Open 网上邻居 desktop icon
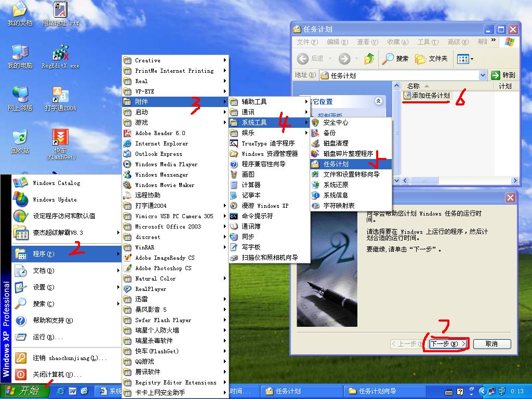Screen dimensions: 532x399 (20, 99)
